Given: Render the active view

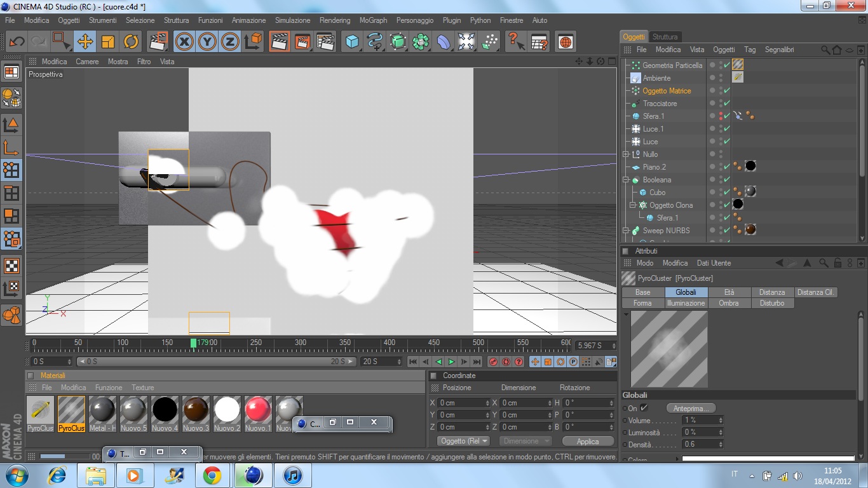Looking at the screenshot, I should (280, 42).
